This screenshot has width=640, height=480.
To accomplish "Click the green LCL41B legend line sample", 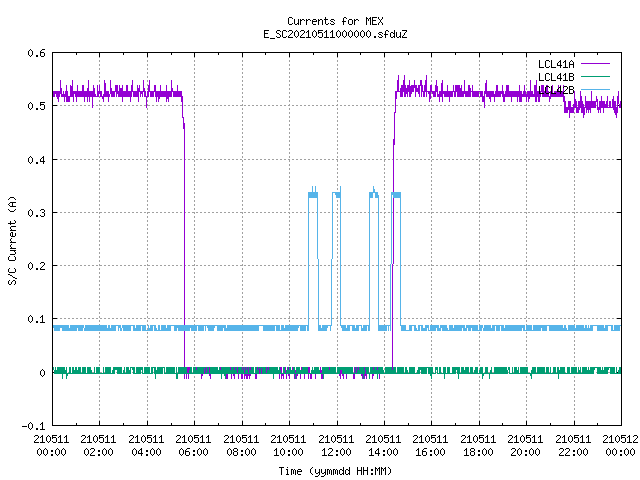I will (x=595, y=76).
